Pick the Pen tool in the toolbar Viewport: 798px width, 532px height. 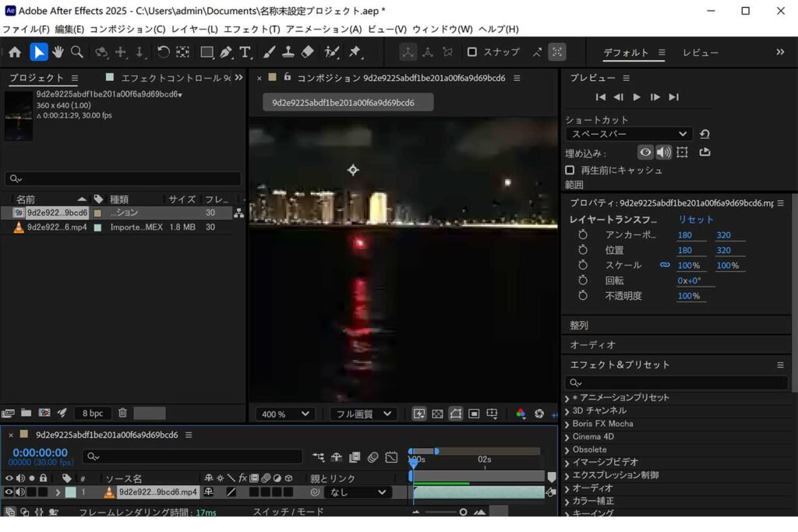[x=224, y=52]
